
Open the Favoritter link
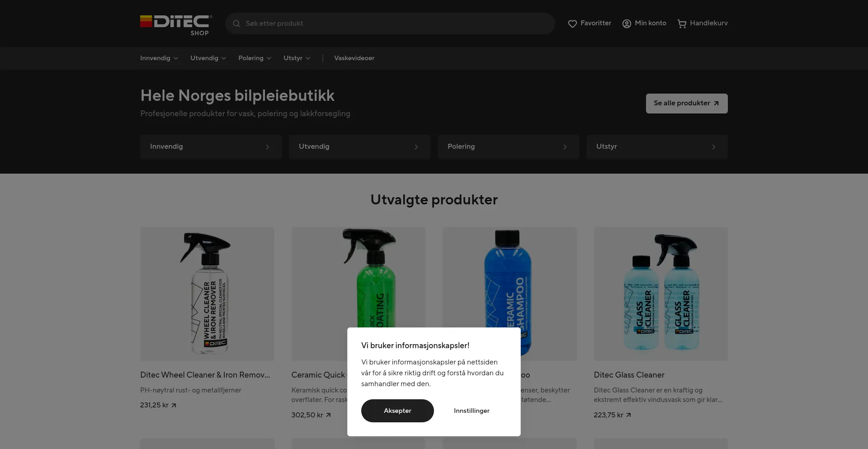[590, 24]
